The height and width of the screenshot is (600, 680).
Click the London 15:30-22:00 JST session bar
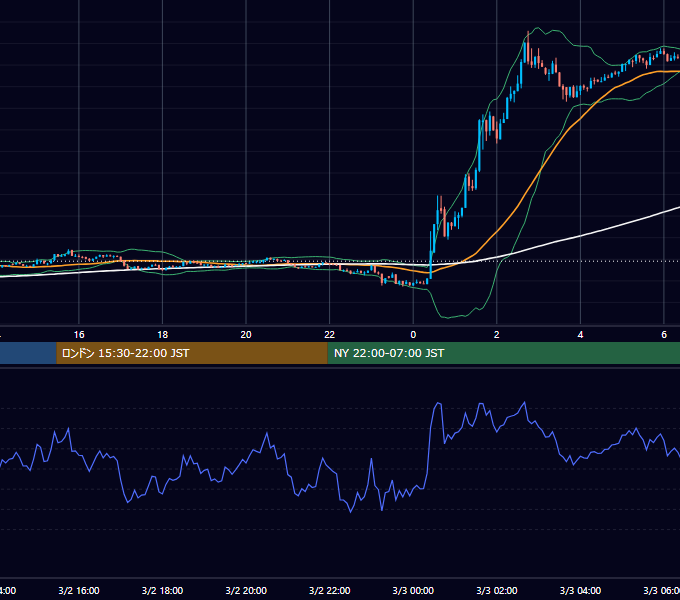(x=192, y=353)
